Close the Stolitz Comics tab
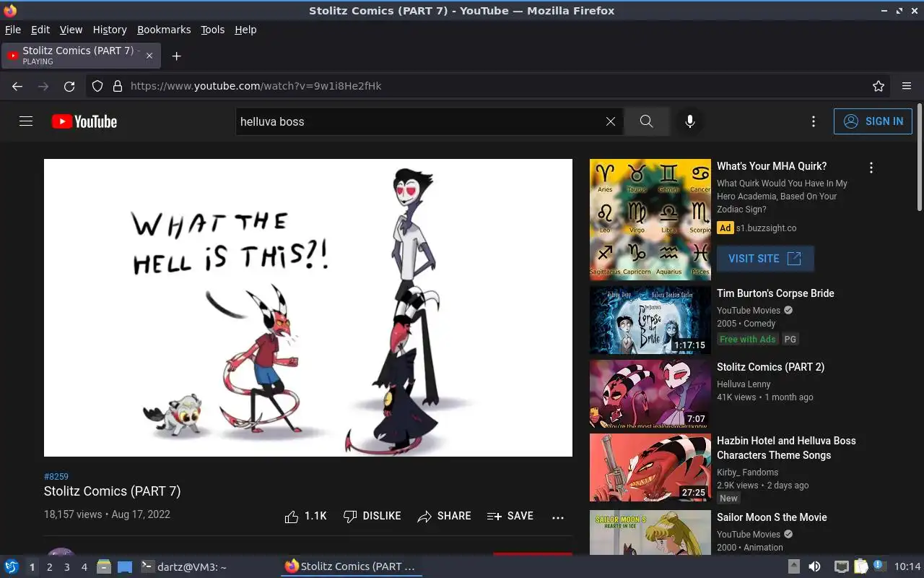The height and width of the screenshot is (578, 924). (x=149, y=56)
